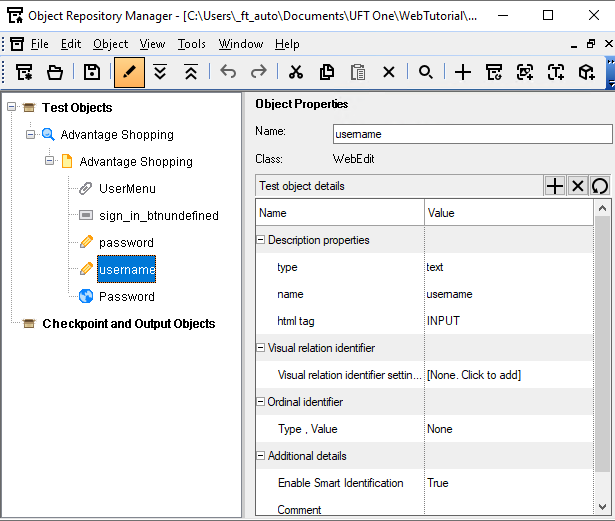This screenshot has height=521, width=615.
Task: Collapse all with double up chevron icon
Action: pos(191,72)
